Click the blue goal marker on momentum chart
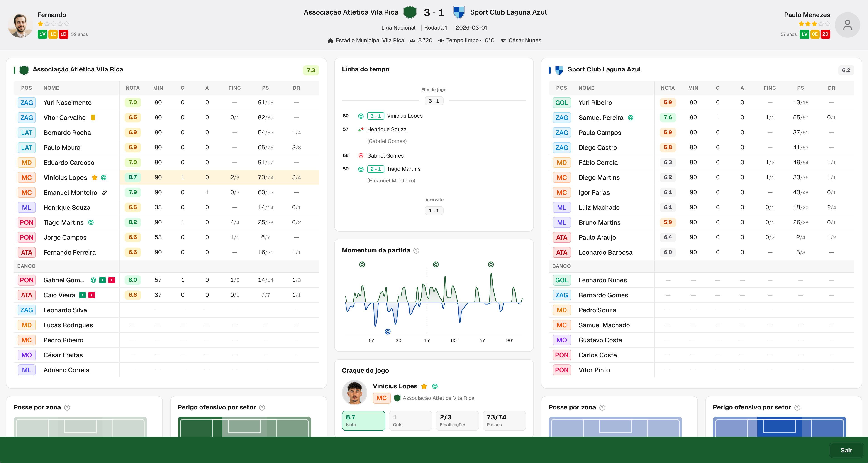The height and width of the screenshot is (463, 868). click(x=388, y=332)
